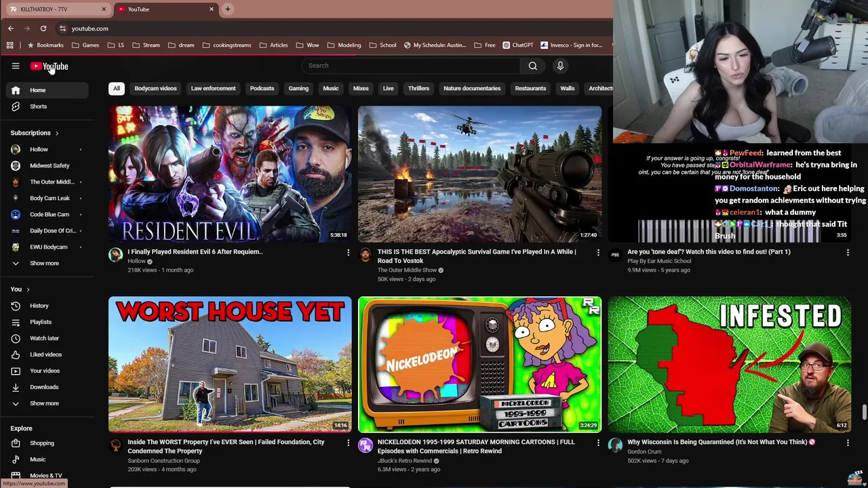The height and width of the screenshot is (488, 868).
Task: Open Watch later in the sidebar
Action: pyautogui.click(x=47, y=338)
